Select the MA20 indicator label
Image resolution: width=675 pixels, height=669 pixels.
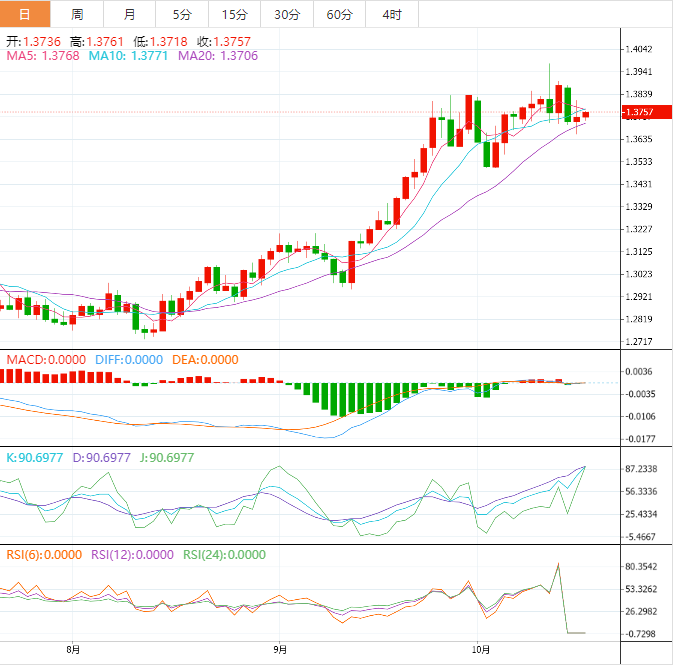218,56
